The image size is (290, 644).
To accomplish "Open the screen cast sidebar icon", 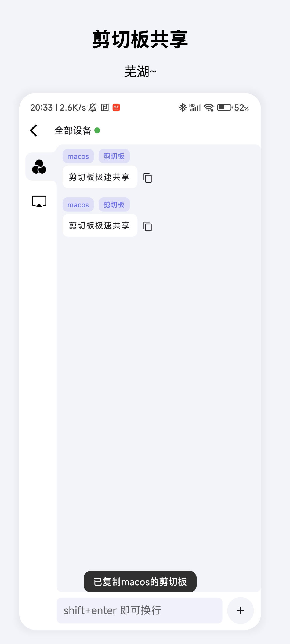I will [x=39, y=201].
